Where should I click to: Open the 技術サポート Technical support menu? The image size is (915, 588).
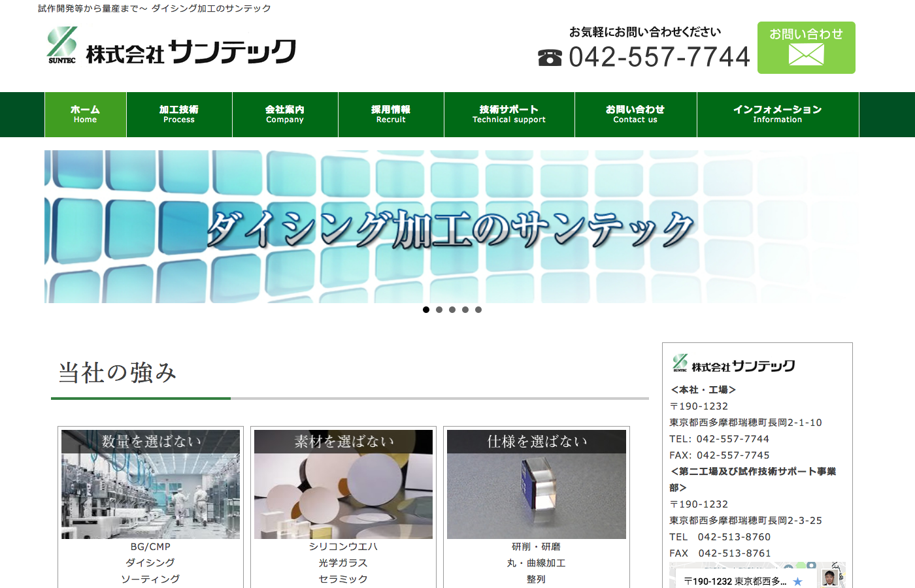click(x=509, y=114)
